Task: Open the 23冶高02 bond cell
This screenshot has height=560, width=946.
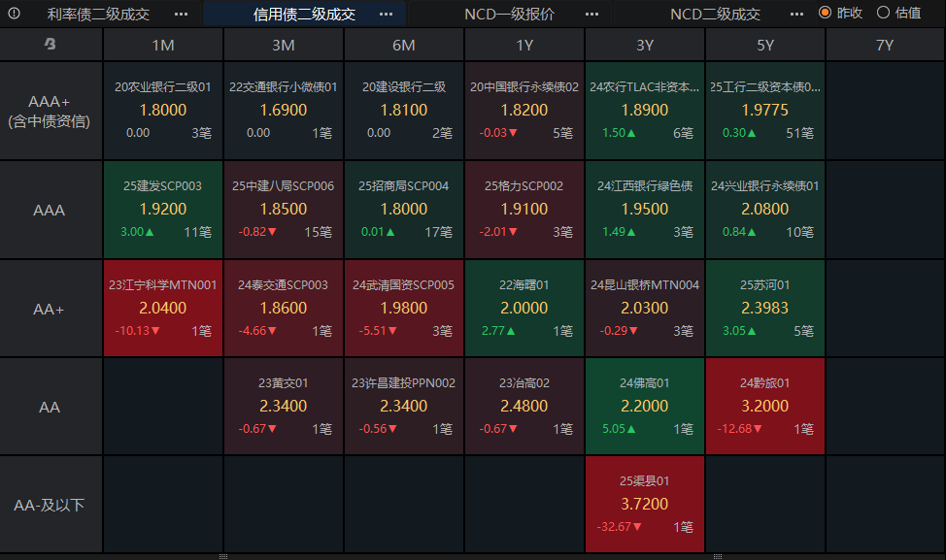Action: coord(524,407)
